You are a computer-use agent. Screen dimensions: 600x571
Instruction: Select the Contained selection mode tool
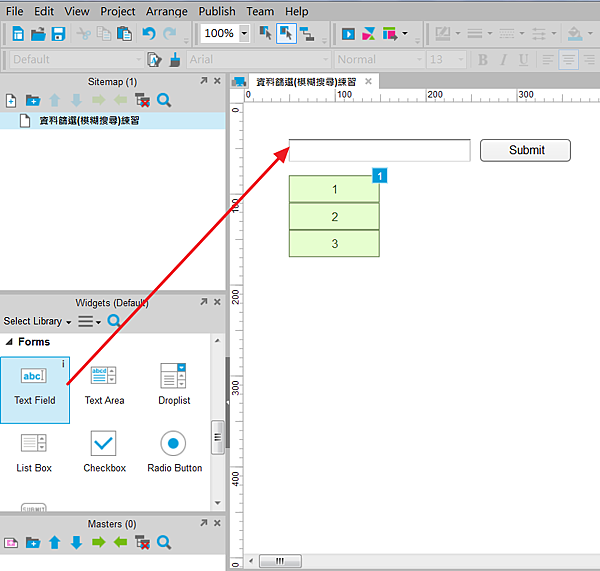(286, 33)
